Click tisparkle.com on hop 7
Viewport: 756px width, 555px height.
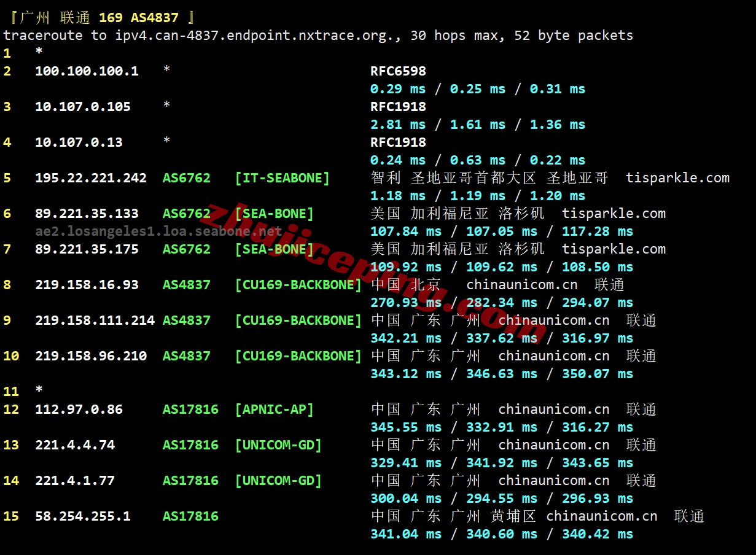[614, 249]
